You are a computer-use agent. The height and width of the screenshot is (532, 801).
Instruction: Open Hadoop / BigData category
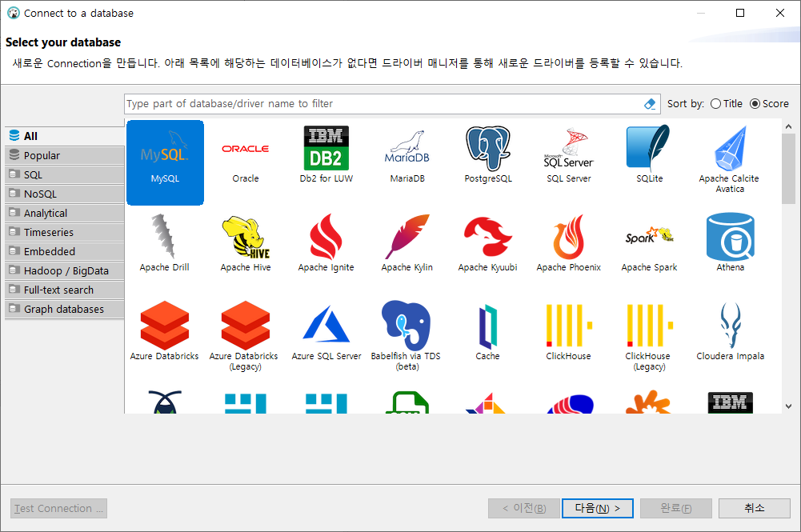[64, 270]
